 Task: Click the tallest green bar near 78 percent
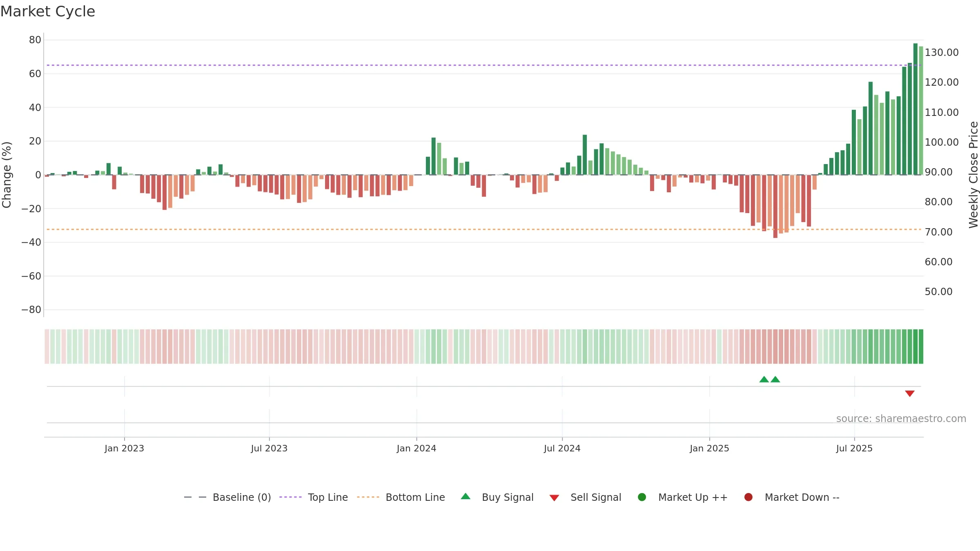(x=915, y=109)
